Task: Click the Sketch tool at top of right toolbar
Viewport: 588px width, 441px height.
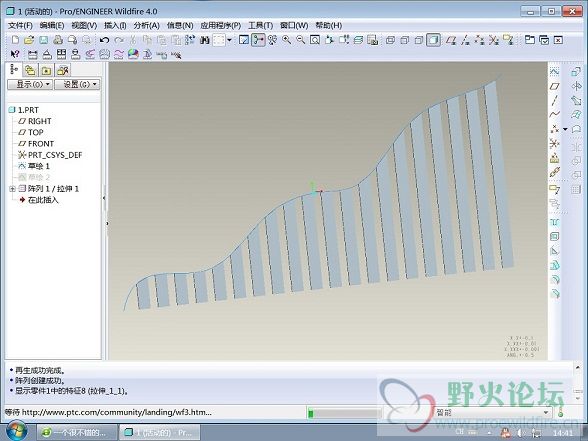Action: click(x=554, y=72)
